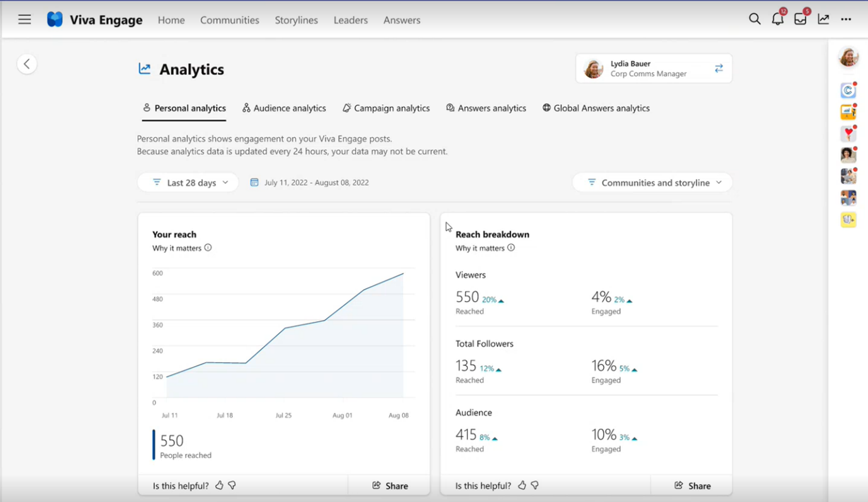This screenshot has width=868, height=502.
Task: Open search with the magnifier icon
Action: click(x=755, y=20)
